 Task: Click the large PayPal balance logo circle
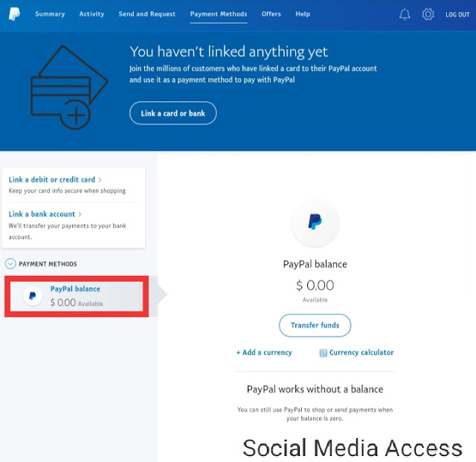tap(315, 222)
